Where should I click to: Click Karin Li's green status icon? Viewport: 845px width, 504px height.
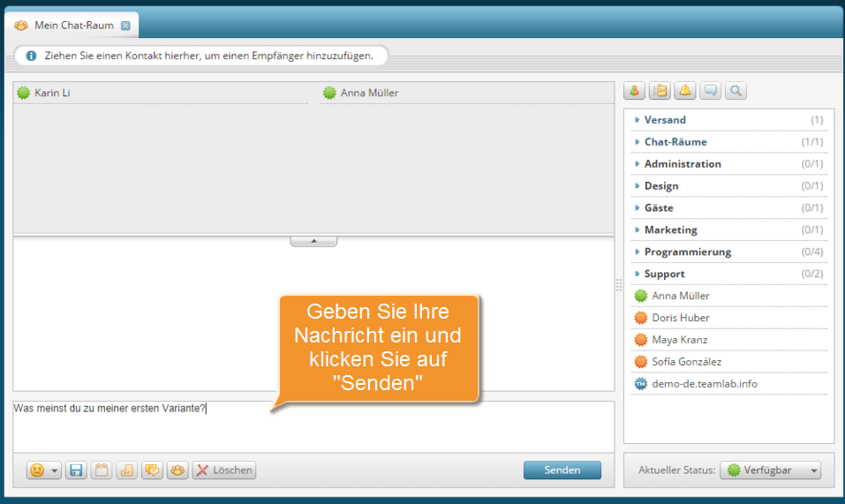click(23, 93)
